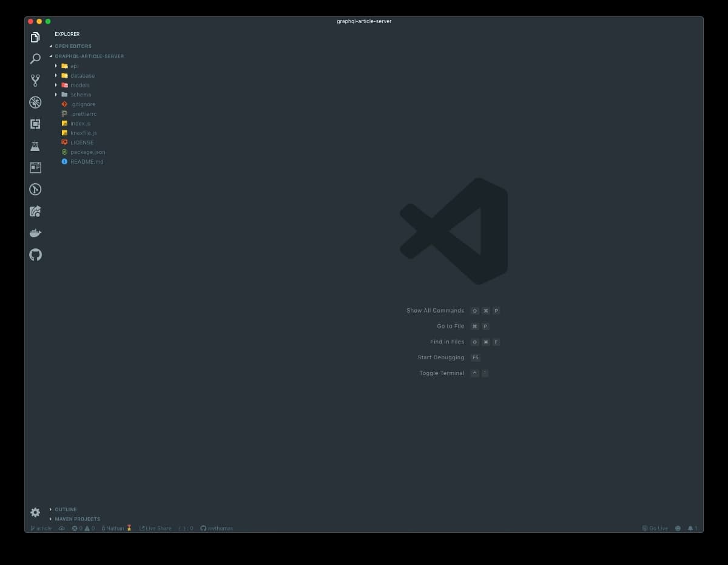Open the Source Control view
The image size is (728, 565).
point(35,80)
